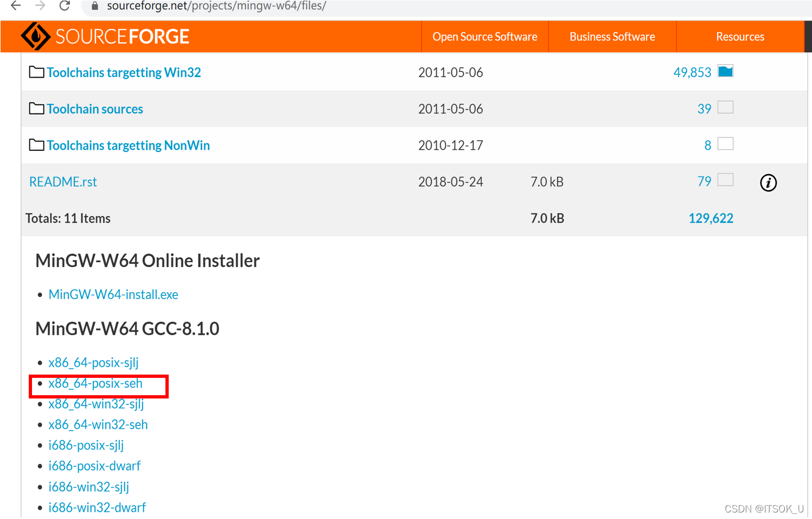Screen dimensions: 812x519
Task: Click the address bar URL
Action: coord(216,6)
